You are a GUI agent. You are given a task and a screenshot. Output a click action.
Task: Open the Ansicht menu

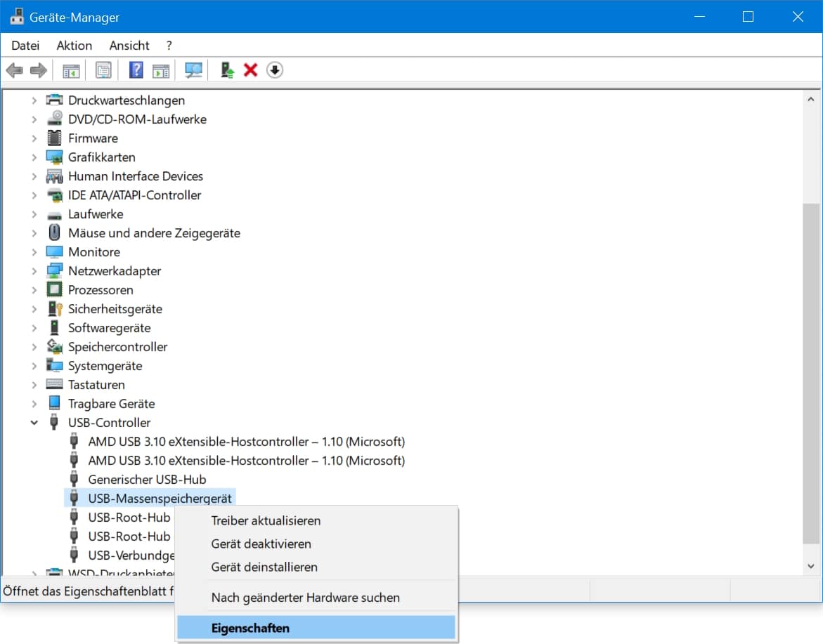[x=129, y=46]
